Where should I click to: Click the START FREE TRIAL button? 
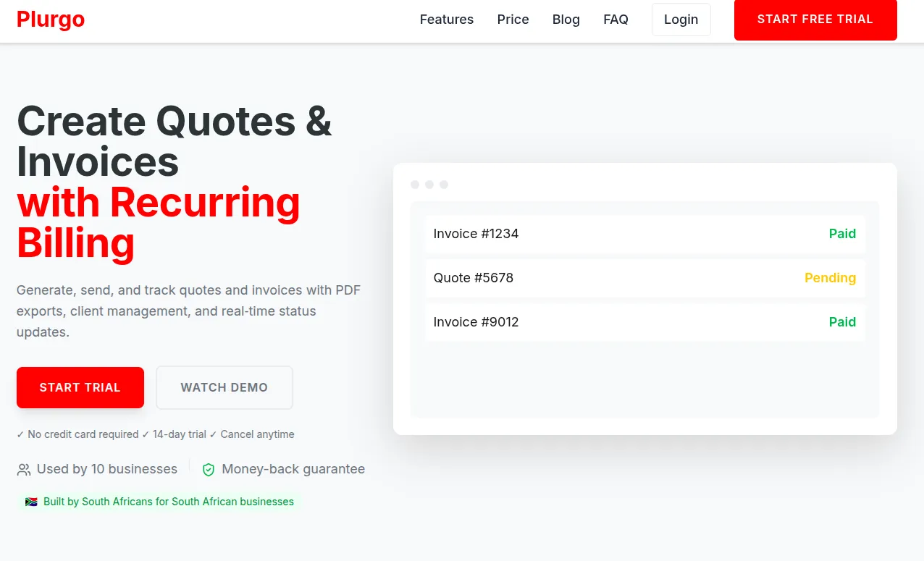tap(815, 20)
